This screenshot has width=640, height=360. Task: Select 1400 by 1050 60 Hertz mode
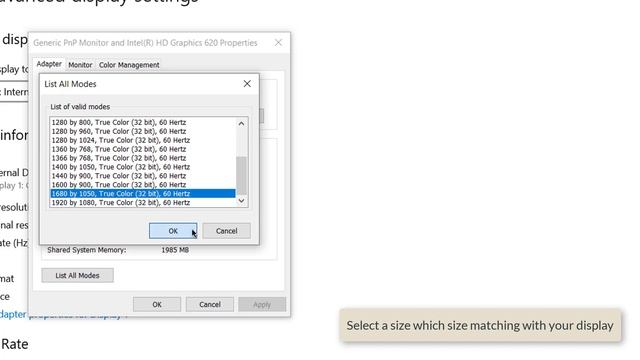tap(142, 167)
